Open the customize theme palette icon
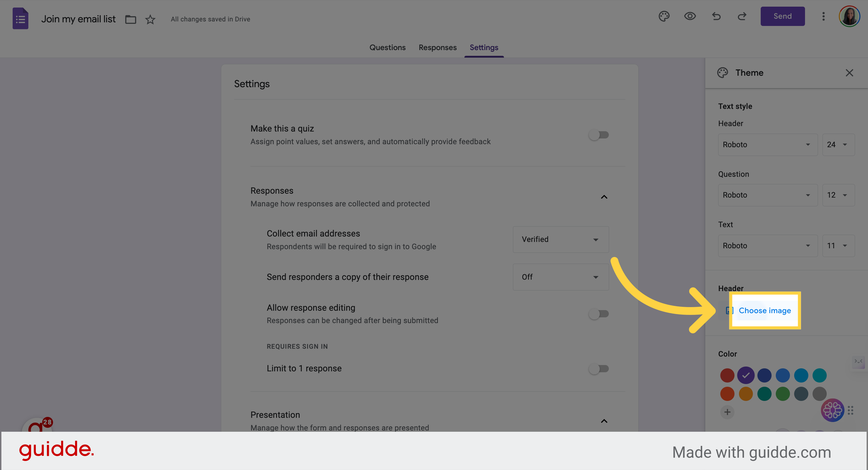The height and width of the screenshot is (470, 868). (x=664, y=16)
